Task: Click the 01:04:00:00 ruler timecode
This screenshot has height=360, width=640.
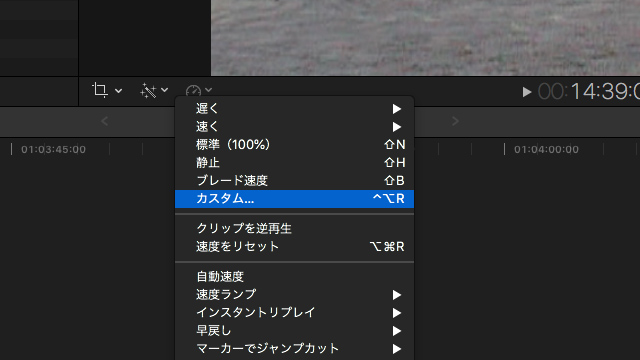Action: coord(546,149)
